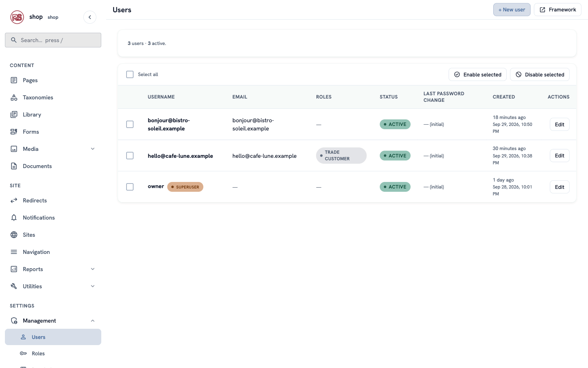Open the Framework link button
The image size is (588, 368).
click(x=558, y=10)
